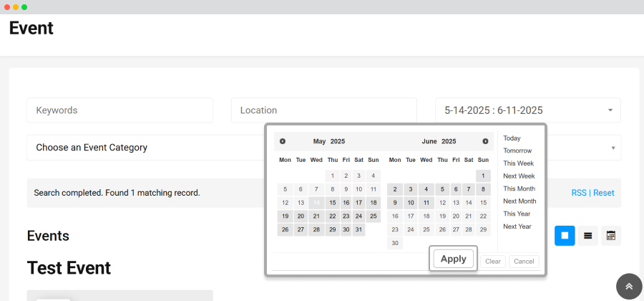Go to previous month in calendar
Screen dimensions: 644x301
tap(283, 141)
